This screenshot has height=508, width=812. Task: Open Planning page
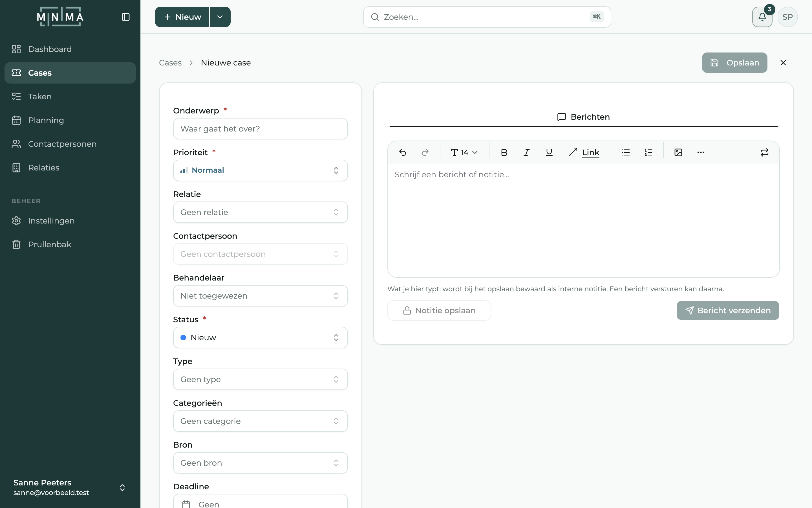[x=70, y=120]
